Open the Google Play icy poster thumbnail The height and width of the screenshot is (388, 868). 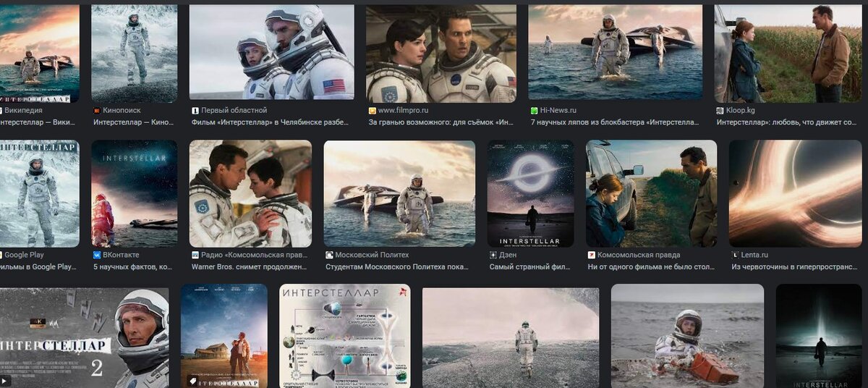pyautogui.click(x=40, y=193)
